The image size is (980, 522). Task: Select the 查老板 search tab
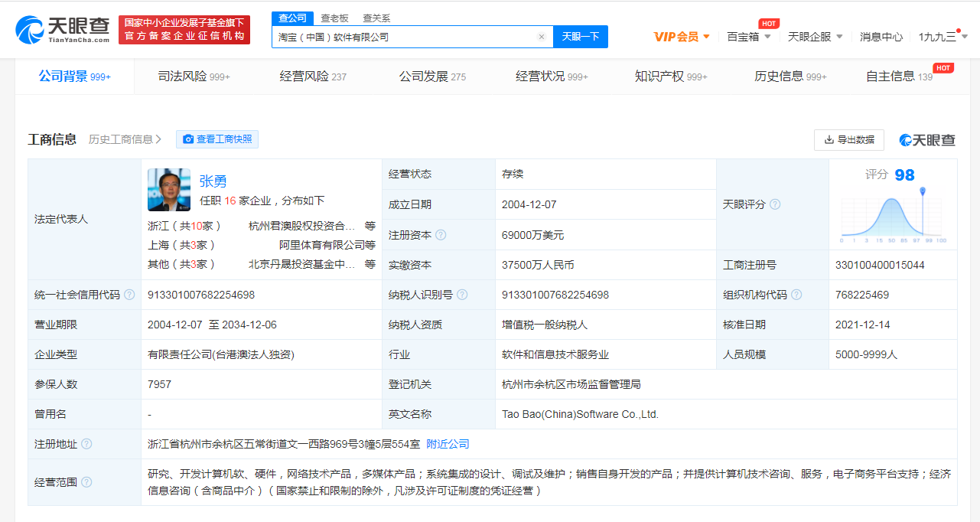tap(334, 18)
